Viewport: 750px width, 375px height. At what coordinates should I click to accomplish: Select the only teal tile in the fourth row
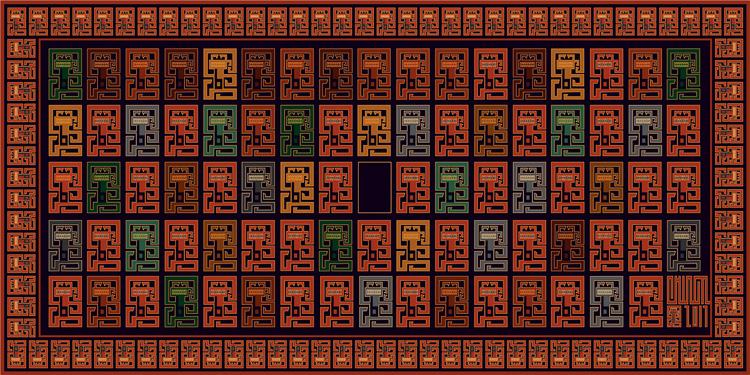[x=143, y=245]
